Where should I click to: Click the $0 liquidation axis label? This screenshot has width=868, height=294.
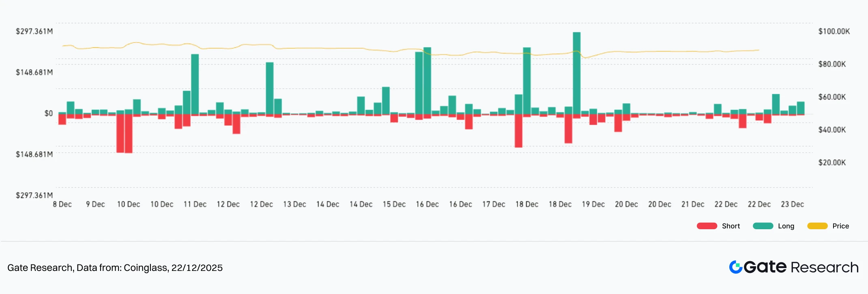(49, 113)
